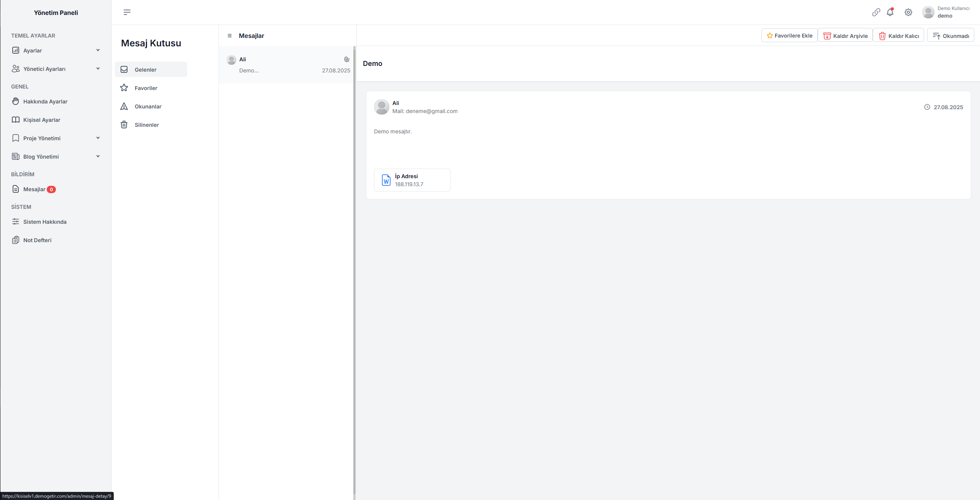Click the link chain icon in header
This screenshot has width=980, height=500.
pyautogui.click(x=876, y=12)
